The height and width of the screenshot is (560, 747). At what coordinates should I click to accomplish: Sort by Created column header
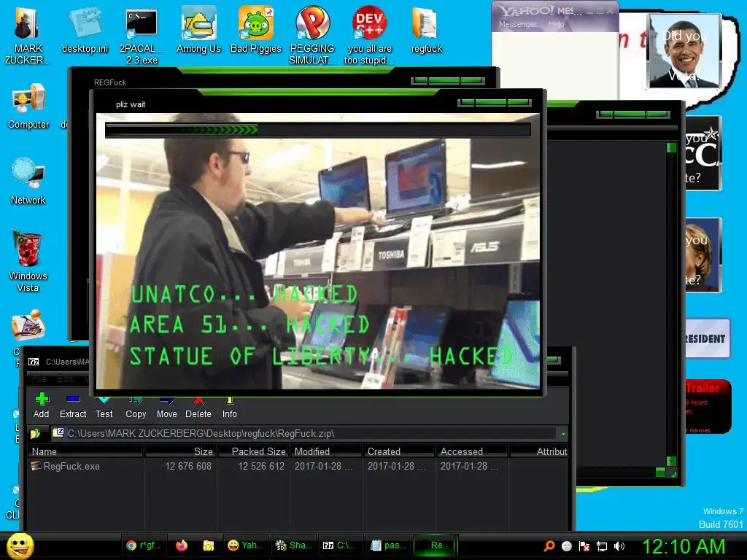tap(399, 451)
